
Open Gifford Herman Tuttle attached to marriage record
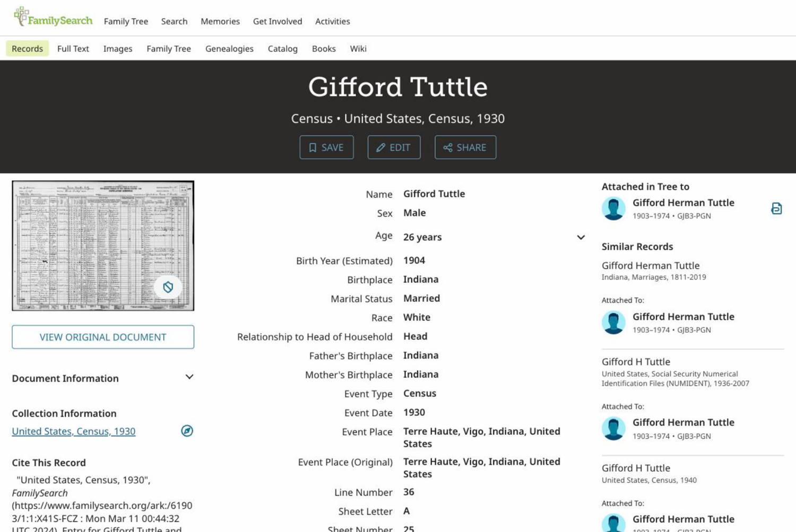(x=683, y=317)
